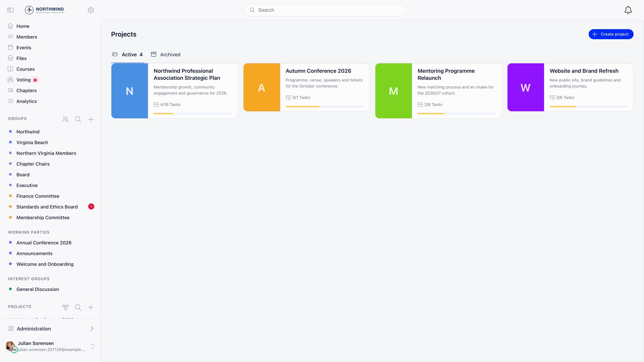The image size is (644, 362).
Task: Add project with sidebar plus icon
Action: coord(91,307)
